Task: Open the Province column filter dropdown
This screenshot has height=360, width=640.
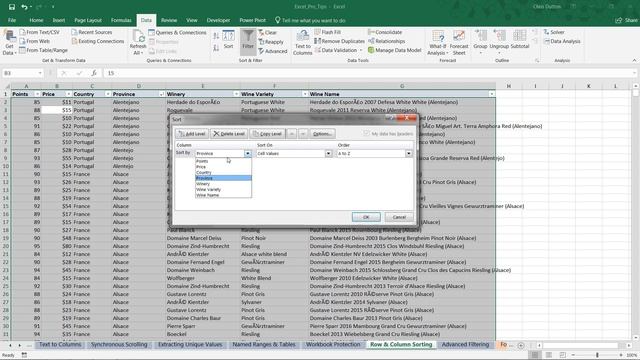Action: [x=161, y=94]
